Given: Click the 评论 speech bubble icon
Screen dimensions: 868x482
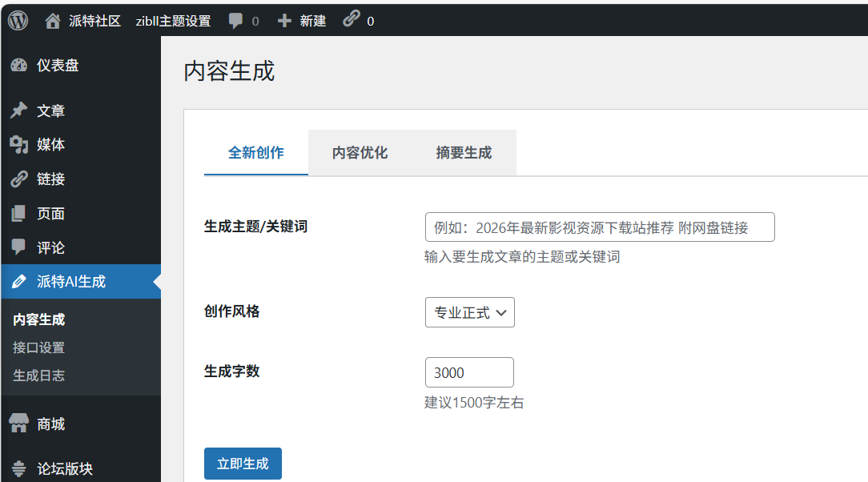Looking at the screenshot, I should [x=19, y=247].
